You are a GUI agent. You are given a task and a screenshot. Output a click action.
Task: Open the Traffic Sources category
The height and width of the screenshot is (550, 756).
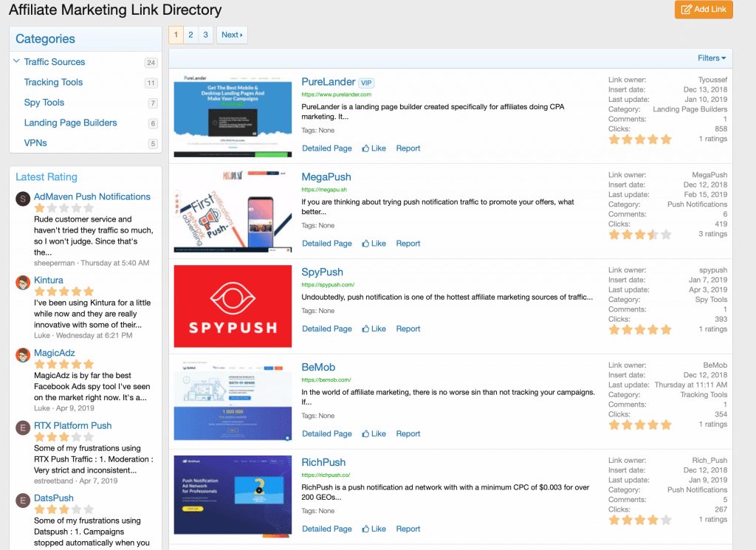click(x=55, y=62)
